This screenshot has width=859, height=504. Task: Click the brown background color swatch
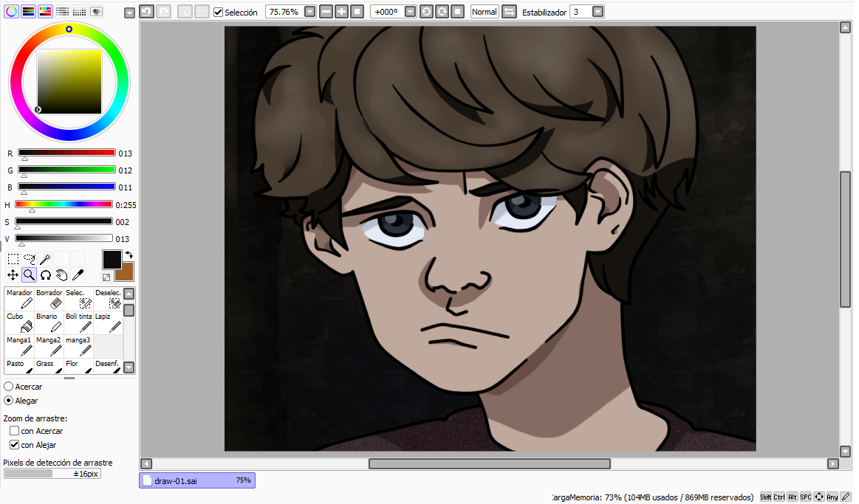tap(125, 272)
